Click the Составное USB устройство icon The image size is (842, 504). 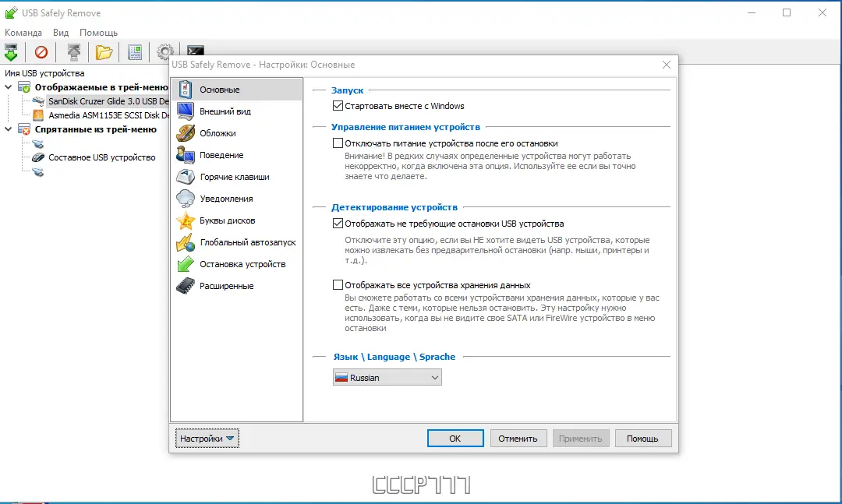[x=38, y=157]
